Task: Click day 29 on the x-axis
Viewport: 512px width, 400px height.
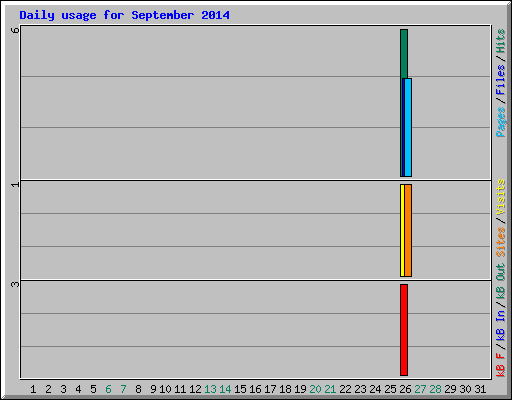Action: click(450, 389)
